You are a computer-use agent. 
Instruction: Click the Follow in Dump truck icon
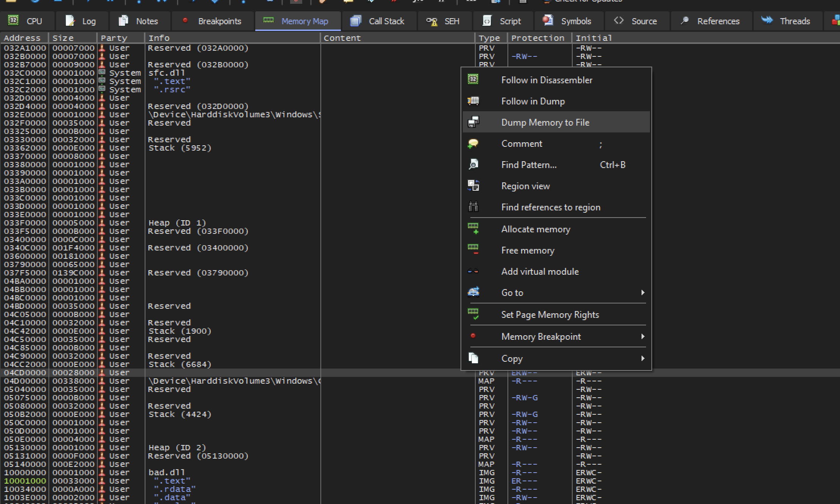click(473, 101)
